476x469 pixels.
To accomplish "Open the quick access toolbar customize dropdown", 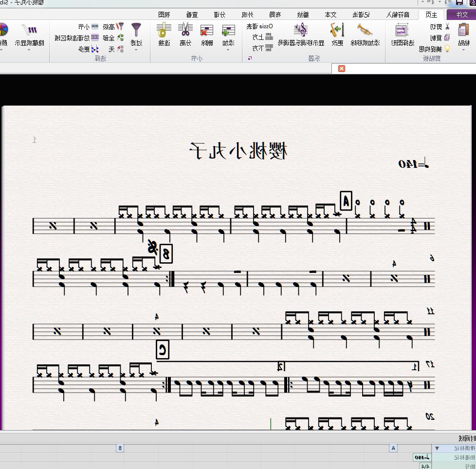I will click(x=422, y=2).
